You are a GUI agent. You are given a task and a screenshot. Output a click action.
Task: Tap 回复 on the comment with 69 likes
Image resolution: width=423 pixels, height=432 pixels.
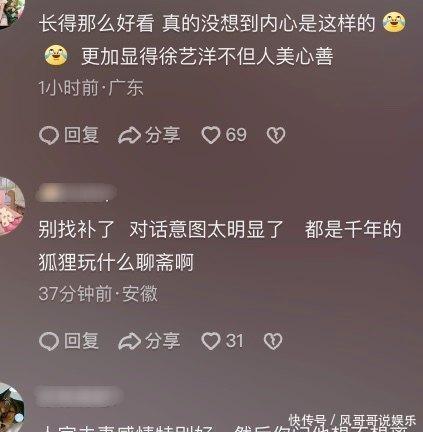(81, 135)
